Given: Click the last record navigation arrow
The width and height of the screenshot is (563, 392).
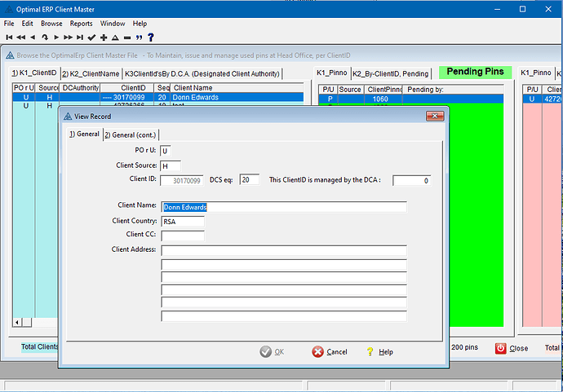Looking at the screenshot, I should 79,37.
